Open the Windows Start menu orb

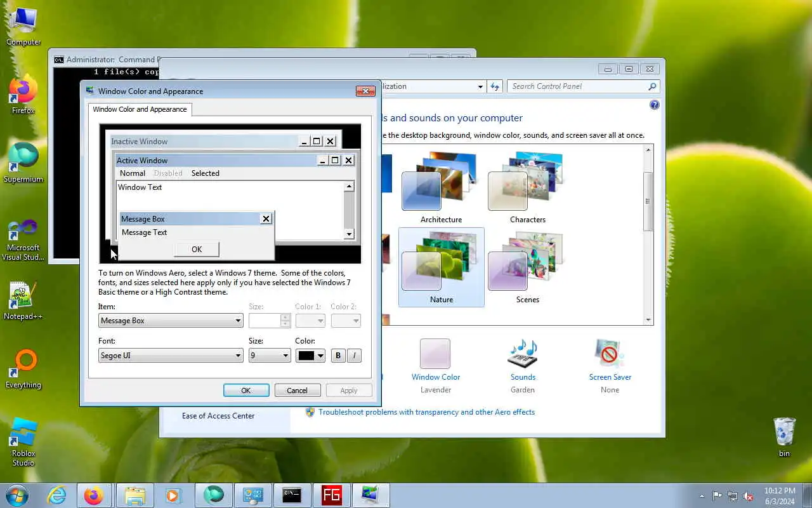coord(17,495)
